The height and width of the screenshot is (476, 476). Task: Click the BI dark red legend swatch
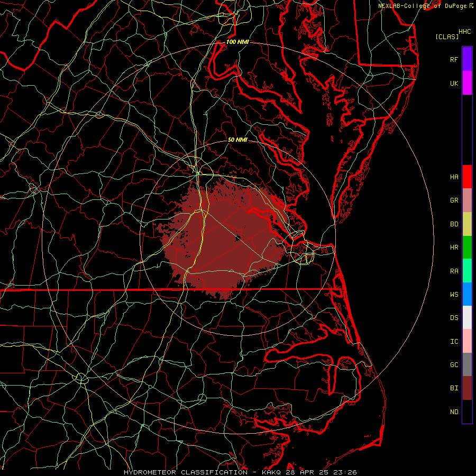click(467, 388)
